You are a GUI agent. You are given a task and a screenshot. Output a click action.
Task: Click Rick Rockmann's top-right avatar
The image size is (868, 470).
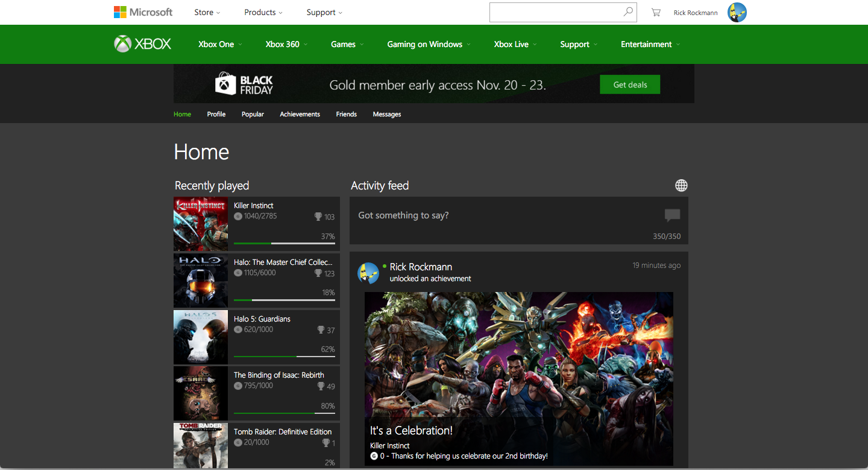[737, 12]
